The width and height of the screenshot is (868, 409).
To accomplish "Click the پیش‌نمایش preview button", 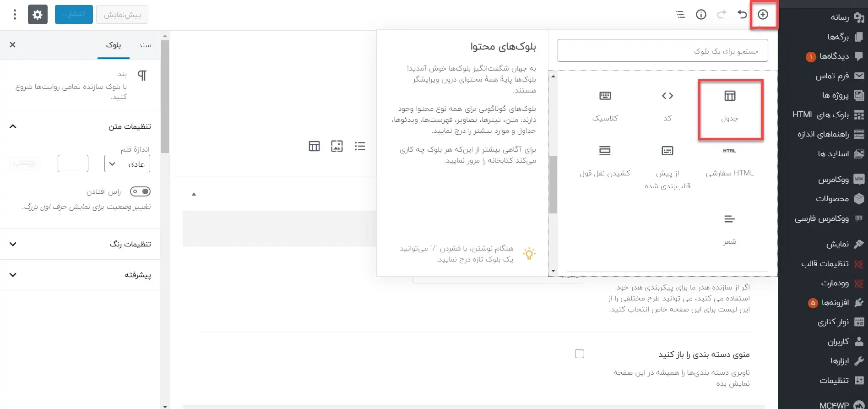I will 122,15.
